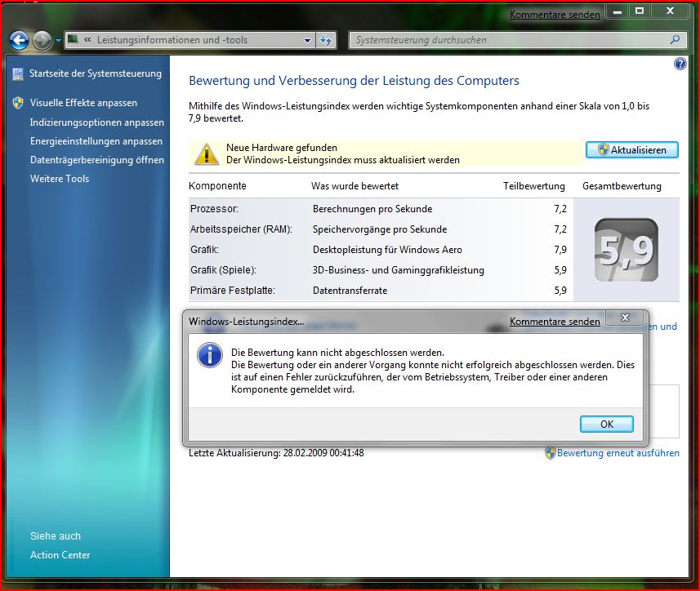
Task: Click the Gesamtbewertung column header
Action: [x=622, y=186]
